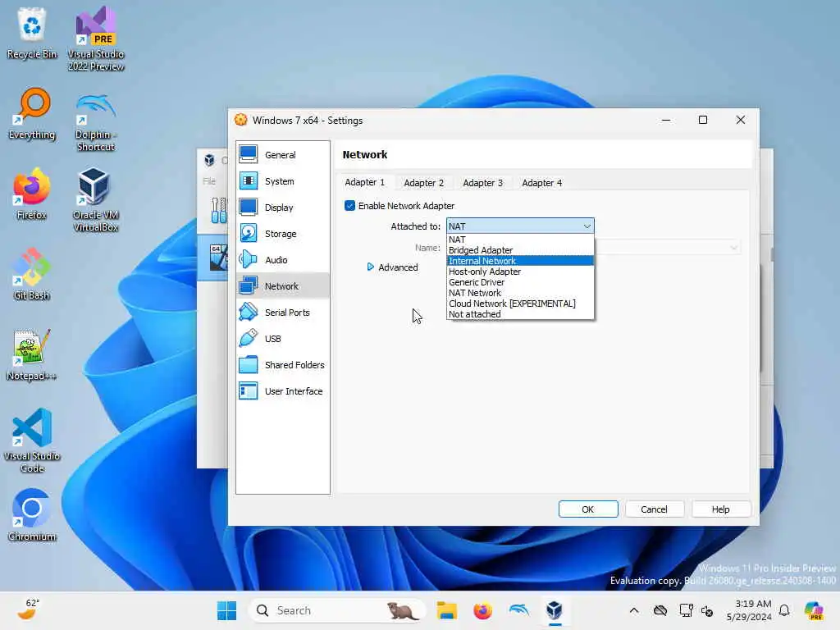Choose Bridged Adapter from the list
The image size is (840, 630).
point(520,250)
